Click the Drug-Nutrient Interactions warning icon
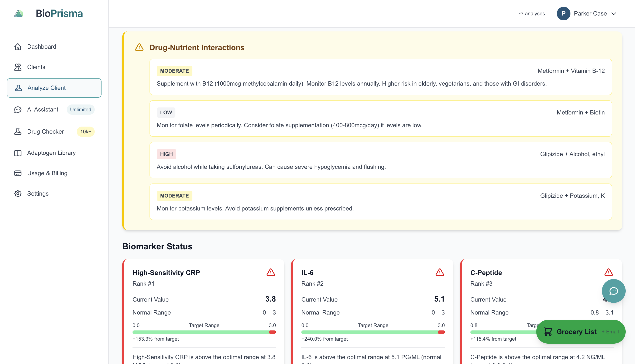 pyautogui.click(x=139, y=47)
